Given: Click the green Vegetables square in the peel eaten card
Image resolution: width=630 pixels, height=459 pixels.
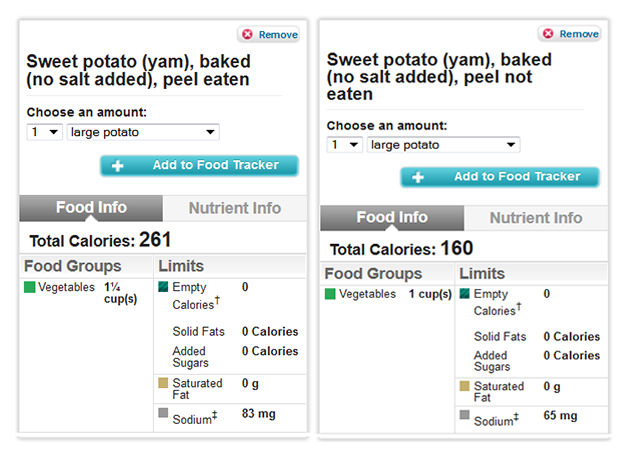Looking at the screenshot, I should tap(30, 287).
